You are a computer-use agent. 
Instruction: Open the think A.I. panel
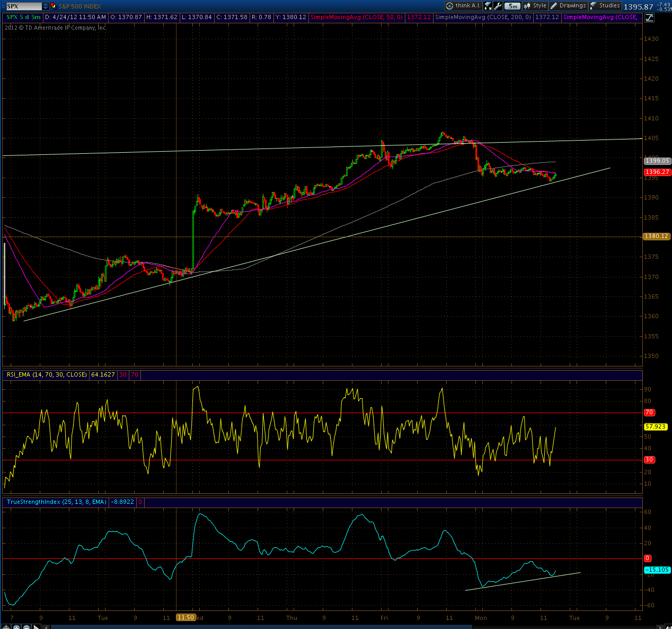(x=463, y=6)
